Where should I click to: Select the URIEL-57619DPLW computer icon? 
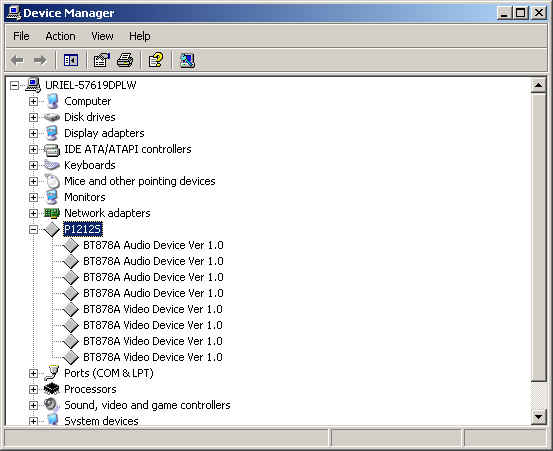[33, 85]
